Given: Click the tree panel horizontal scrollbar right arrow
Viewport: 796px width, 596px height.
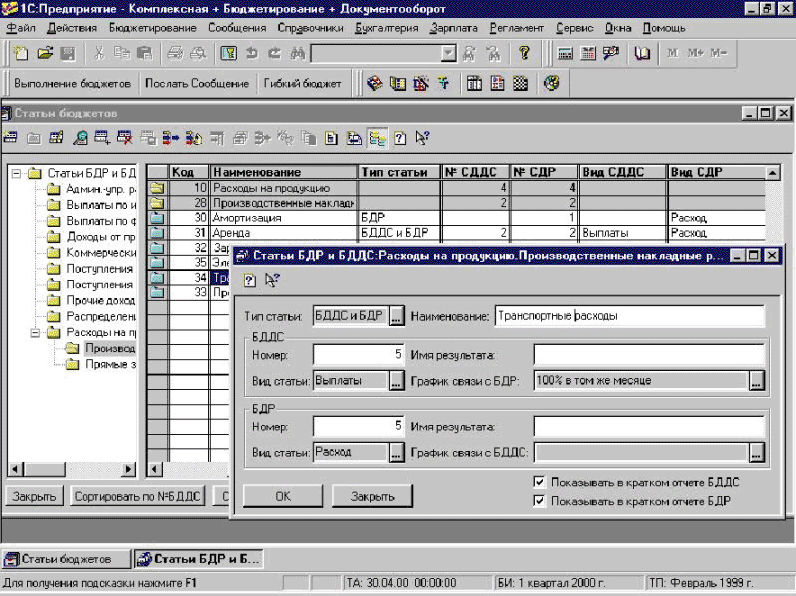Looking at the screenshot, I should [x=129, y=469].
